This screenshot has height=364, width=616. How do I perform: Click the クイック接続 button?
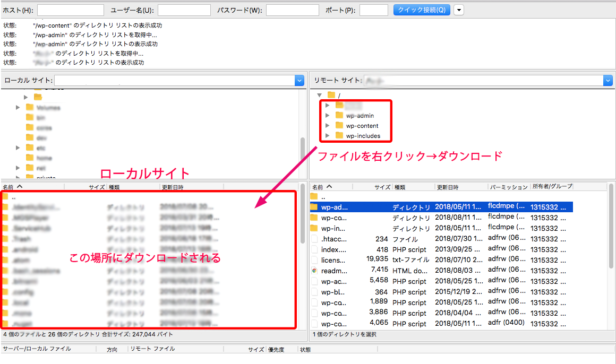[x=422, y=10]
